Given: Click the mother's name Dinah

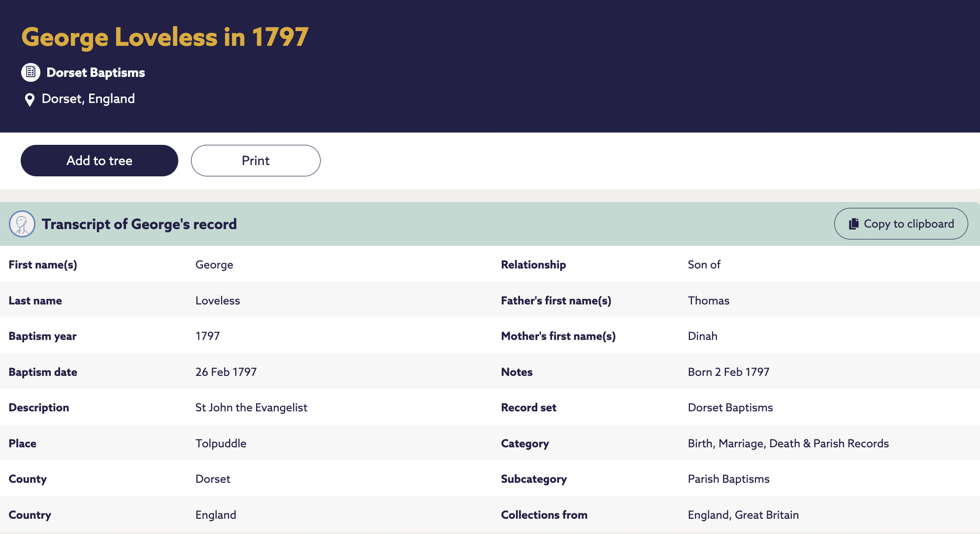Looking at the screenshot, I should click(703, 336).
